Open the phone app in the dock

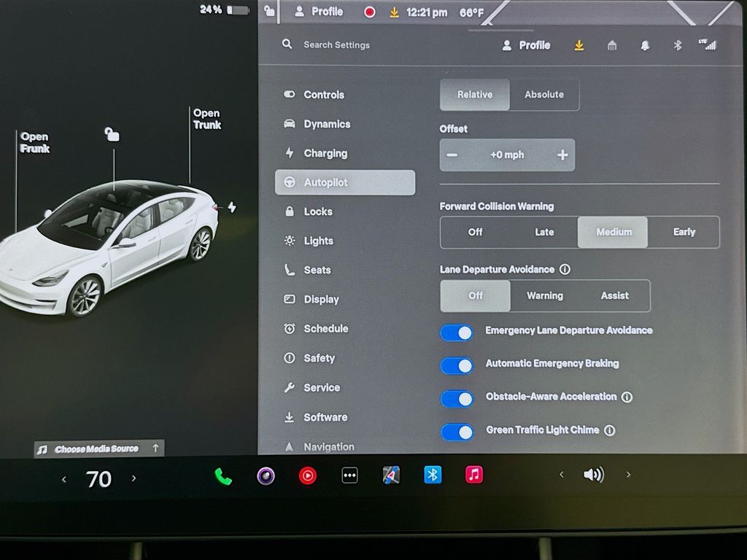[223, 476]
